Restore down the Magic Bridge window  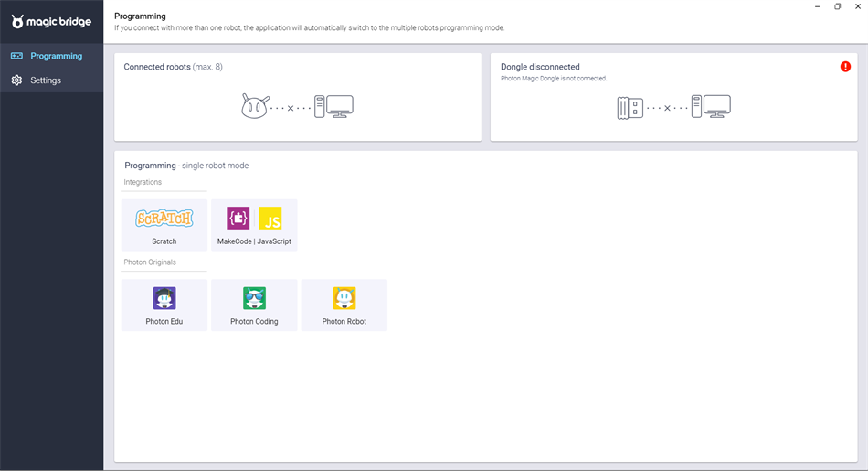click(x=838, y=6)
